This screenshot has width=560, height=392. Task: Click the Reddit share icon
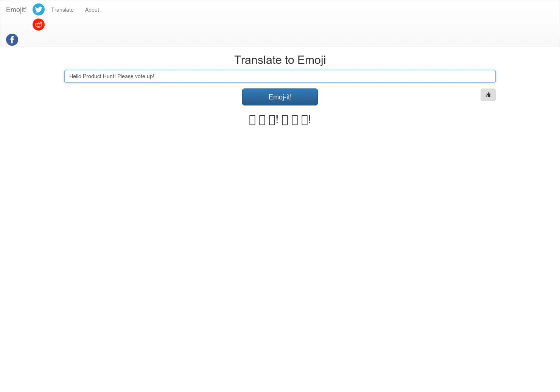(39, 25)
